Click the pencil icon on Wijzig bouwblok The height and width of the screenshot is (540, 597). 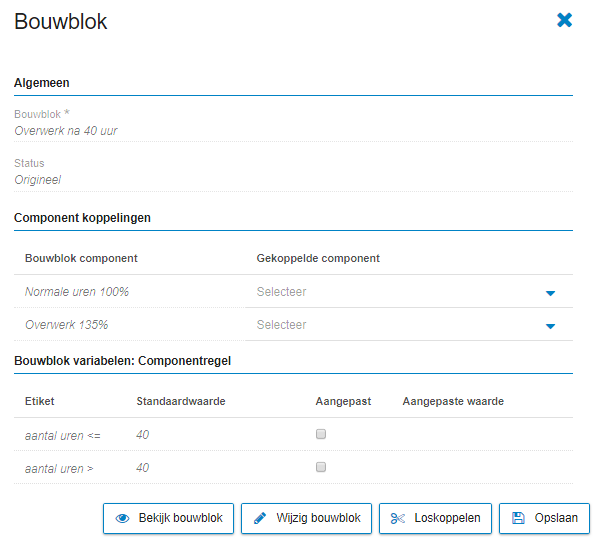coord(260,518)
